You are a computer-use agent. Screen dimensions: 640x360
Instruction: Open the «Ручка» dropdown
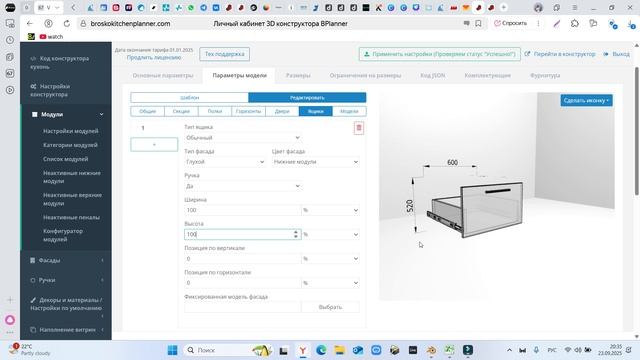[243, 186]
